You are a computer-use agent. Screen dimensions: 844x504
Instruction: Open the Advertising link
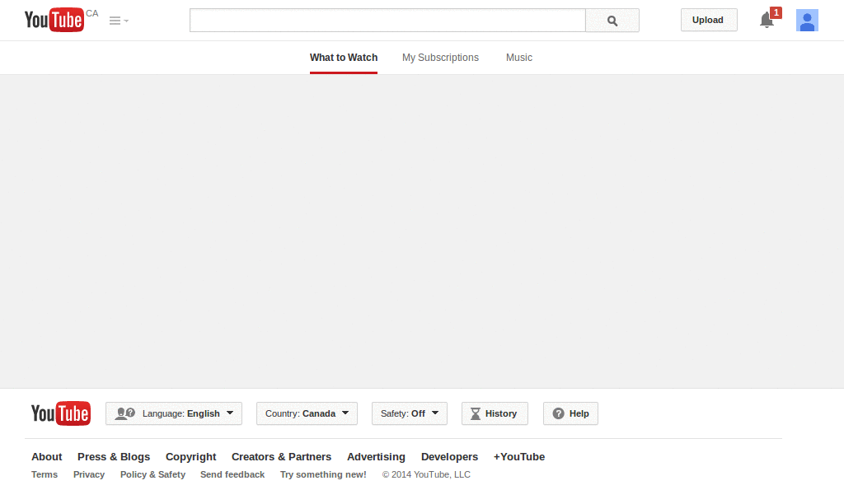click(376, 457)
